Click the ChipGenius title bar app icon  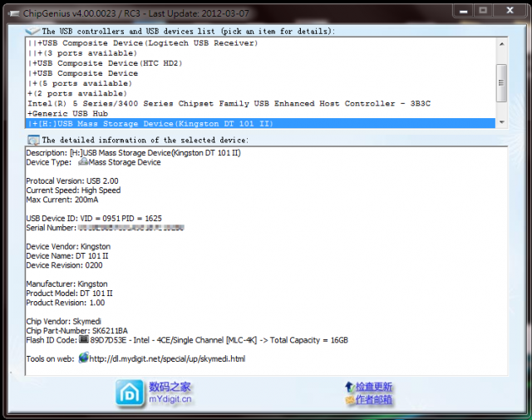pyautogui.click(x=14, y=14)
